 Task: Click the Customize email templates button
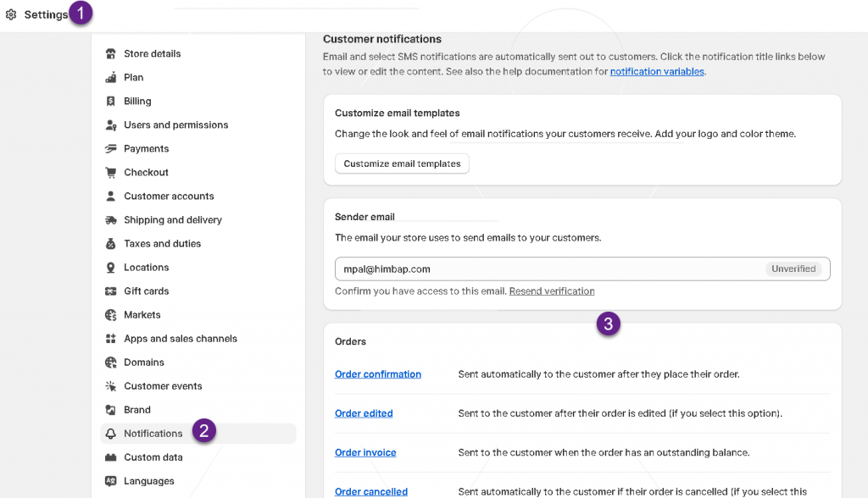point(402,163)
